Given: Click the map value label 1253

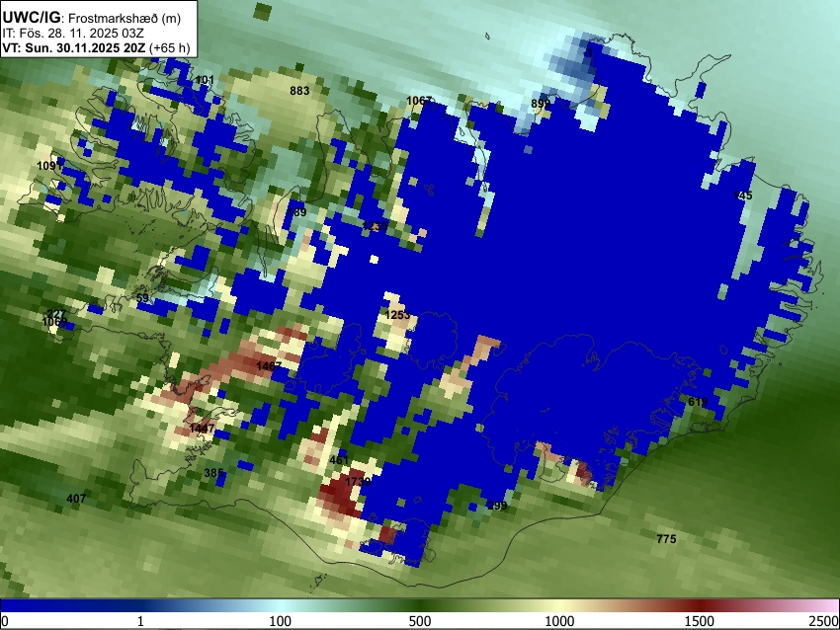Looking at the screenshot, I should pos(397,315).
